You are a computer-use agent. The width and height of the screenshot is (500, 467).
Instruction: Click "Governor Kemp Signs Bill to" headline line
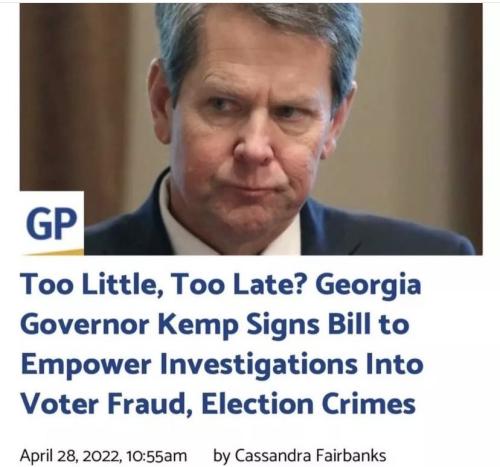(x=215, y=325)
